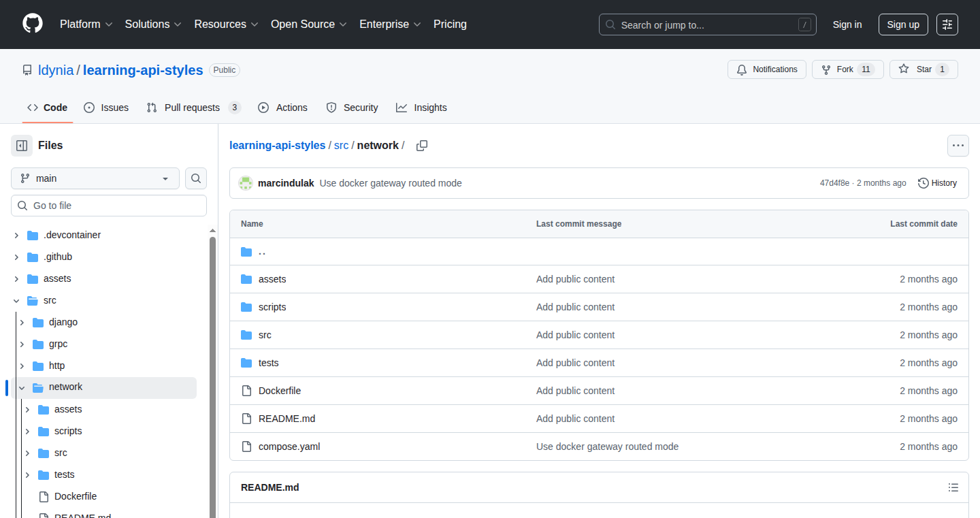Open the Security tab

[x=353, y=108]
